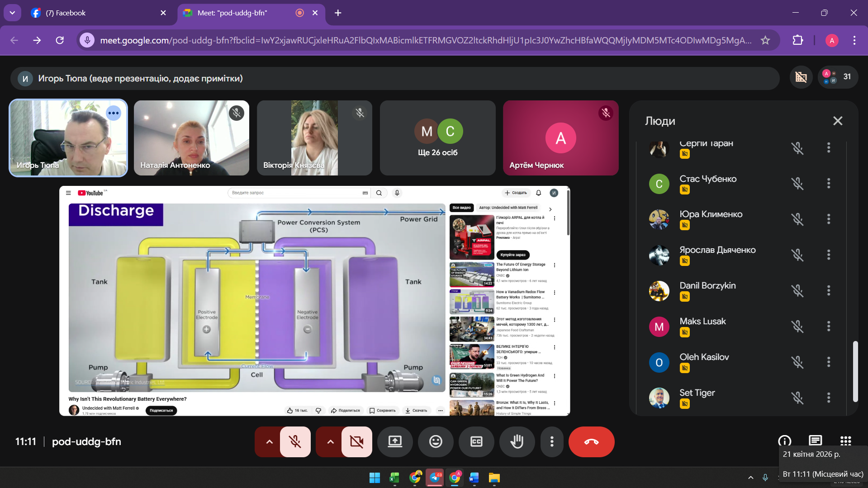Viewport: 868px width, 488px height.
Task: Toggle closed captions
Action: (x=476, y=442)
